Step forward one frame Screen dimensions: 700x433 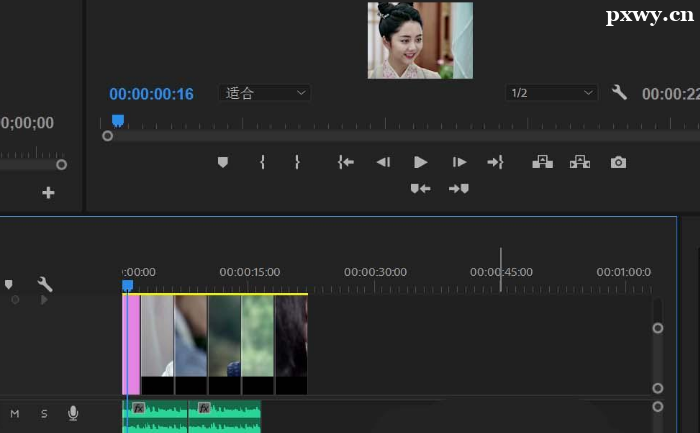[459, 162]
